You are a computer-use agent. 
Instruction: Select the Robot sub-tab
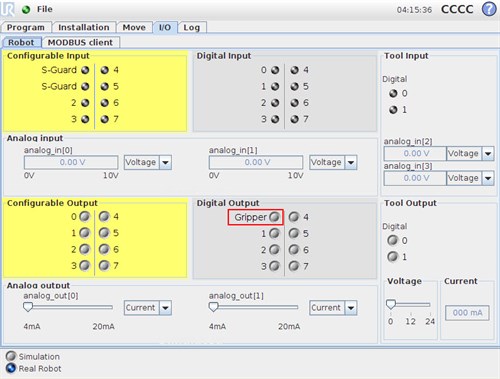(21, 43)
